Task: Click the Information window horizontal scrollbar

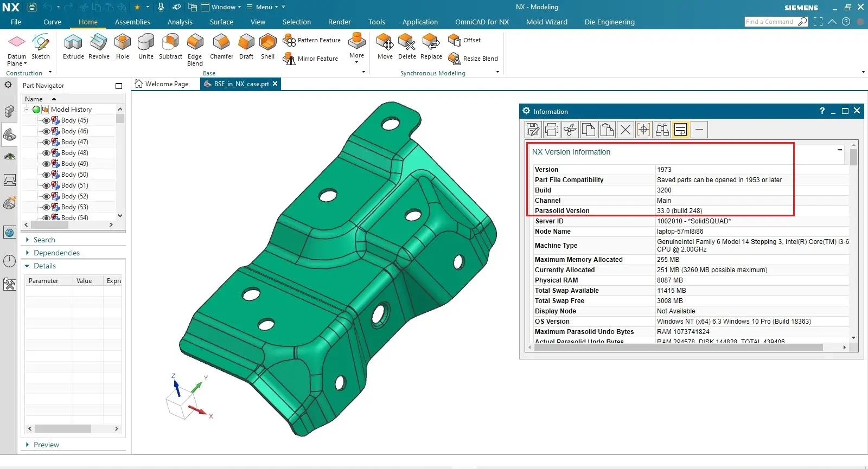Action: tap(679, 347)
